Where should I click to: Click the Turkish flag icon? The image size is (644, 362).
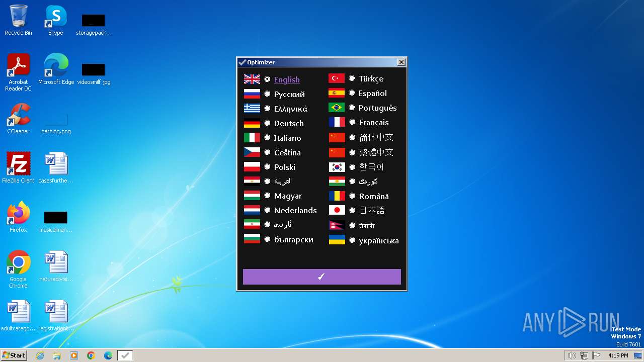click(337, 78)
